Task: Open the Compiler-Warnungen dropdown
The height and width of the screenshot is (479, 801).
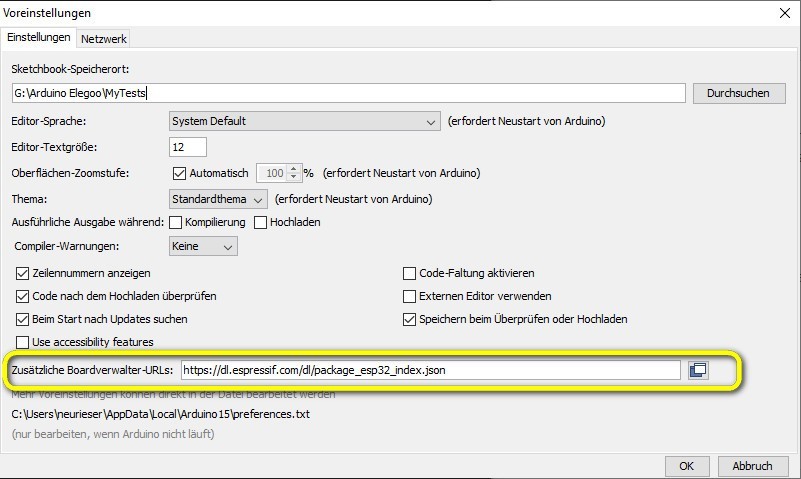Action: (203, 246)
